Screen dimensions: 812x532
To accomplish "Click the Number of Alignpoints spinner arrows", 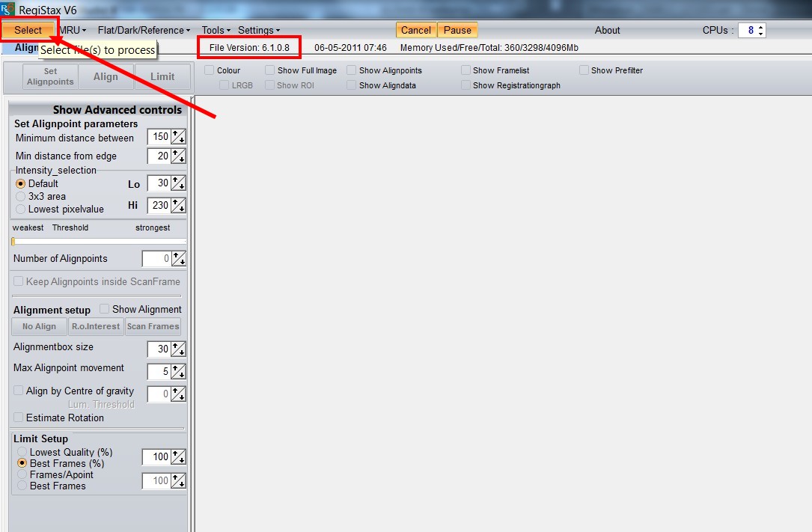I will coord(179,258).
